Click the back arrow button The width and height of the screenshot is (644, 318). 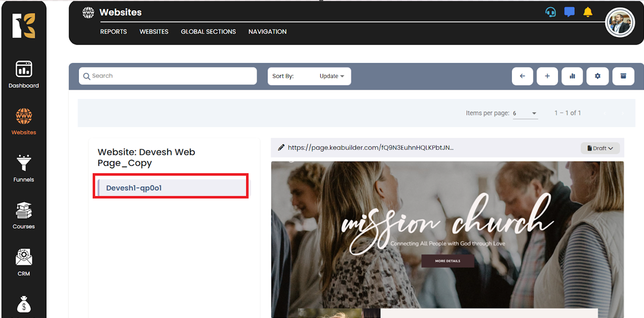point(522,76)
